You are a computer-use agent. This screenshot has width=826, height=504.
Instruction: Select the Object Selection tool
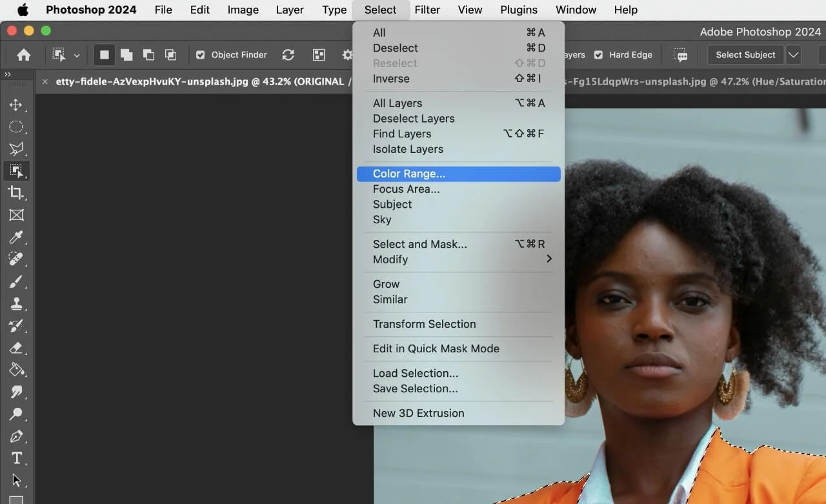point(16,171)
